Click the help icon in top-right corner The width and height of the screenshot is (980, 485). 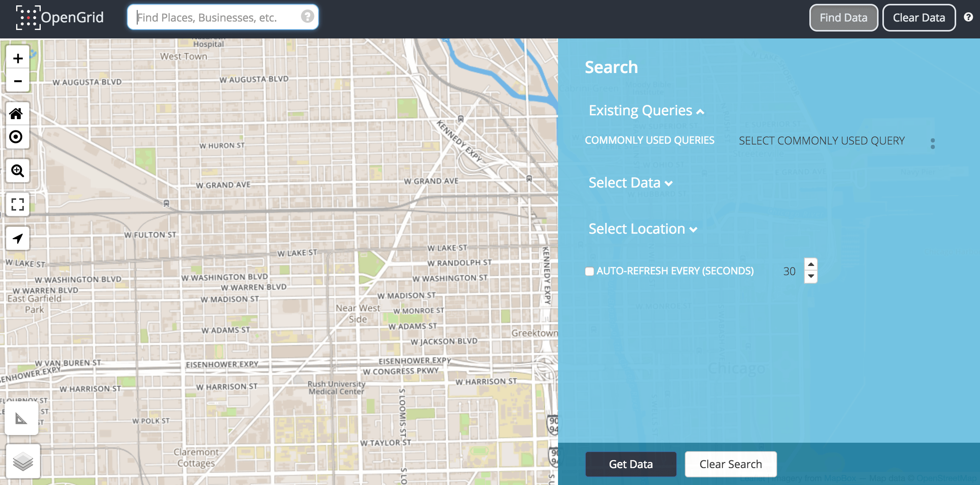pyautogui.click(x=968, y=17)
